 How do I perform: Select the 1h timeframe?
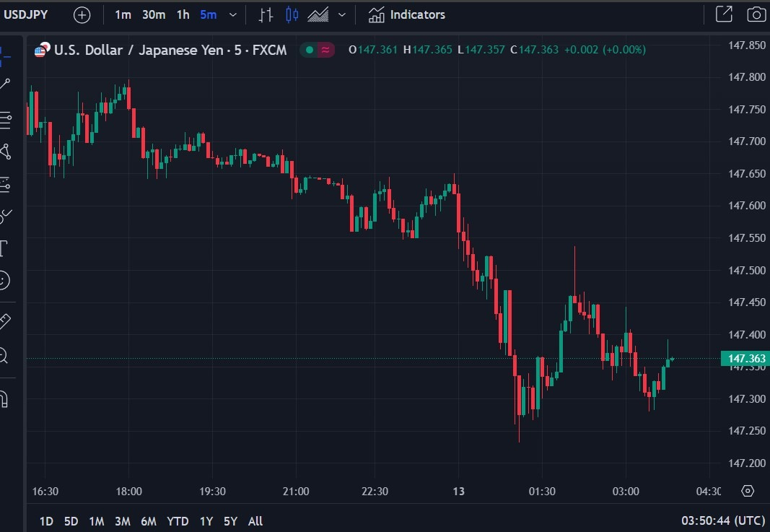[x=183, y=15]
